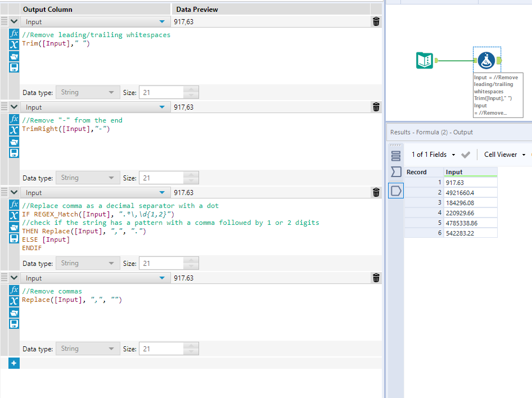Image resolution: width=532 pixels, height=398 pixels.
Task: Select the Formula tool on the canvas
Action: point(486,60)
